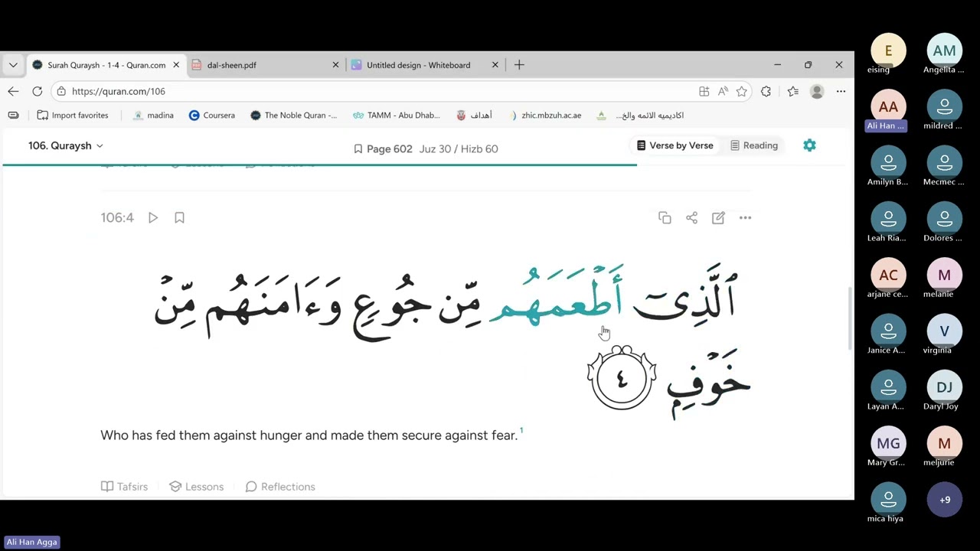
Task: Copy verse 106:4 text icon
Action: [665, 218]
